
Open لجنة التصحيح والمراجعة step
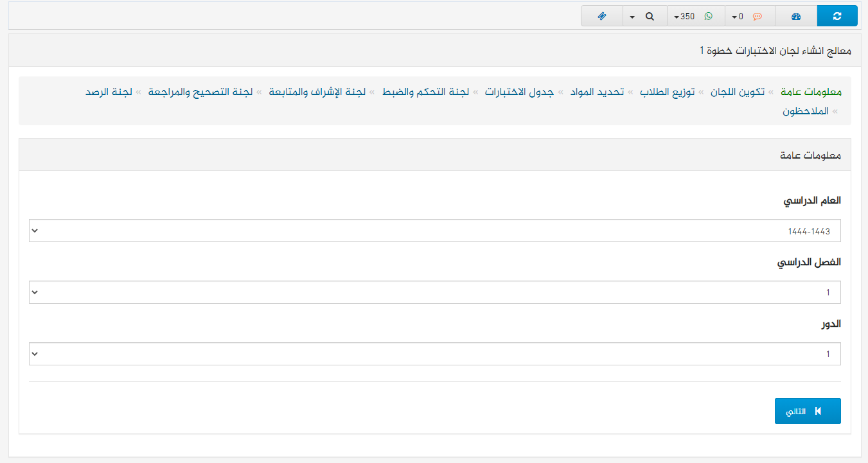click(x=199, y=92)
